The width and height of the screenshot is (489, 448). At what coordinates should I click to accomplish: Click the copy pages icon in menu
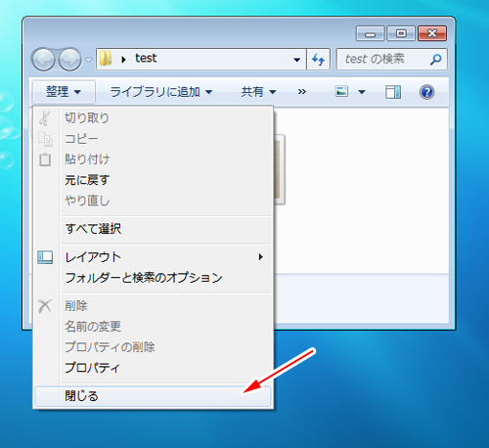click(45, 139)
